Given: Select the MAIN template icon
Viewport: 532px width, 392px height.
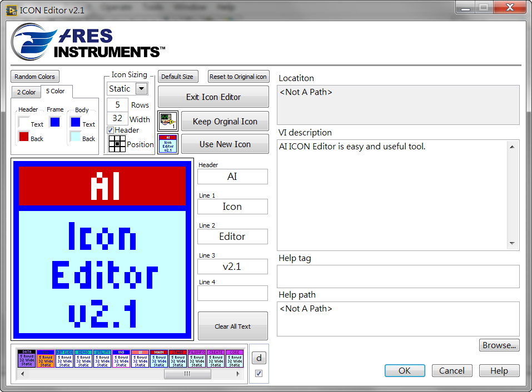Looking at the screenshot, I should pos(159,359).
